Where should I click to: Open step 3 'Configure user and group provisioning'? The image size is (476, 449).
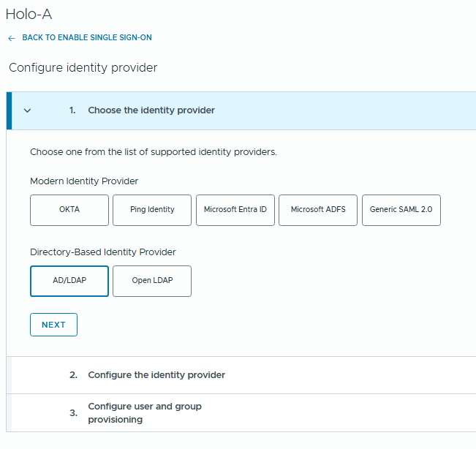(145, 412)
